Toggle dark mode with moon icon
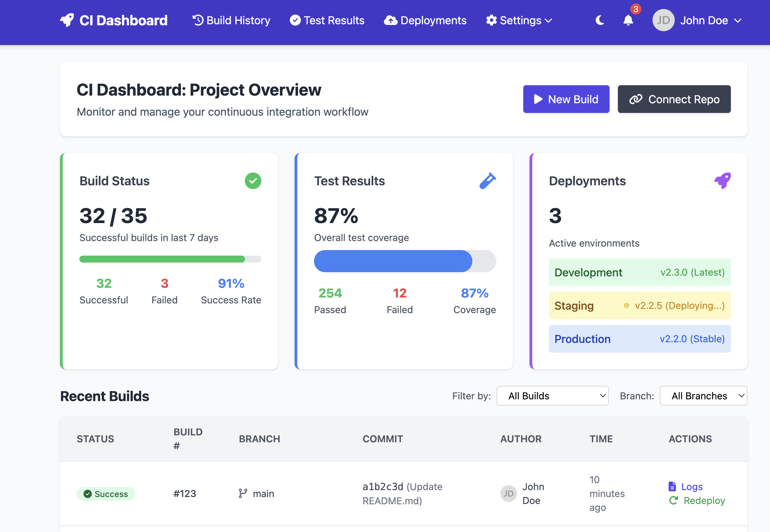The width and height of the screenshot is (770, 532). click(600, 20)
